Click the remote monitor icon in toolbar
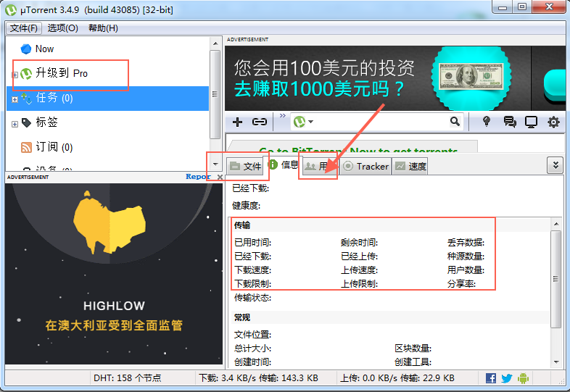This screenshot has height=392, width=570. click(531, 122)
